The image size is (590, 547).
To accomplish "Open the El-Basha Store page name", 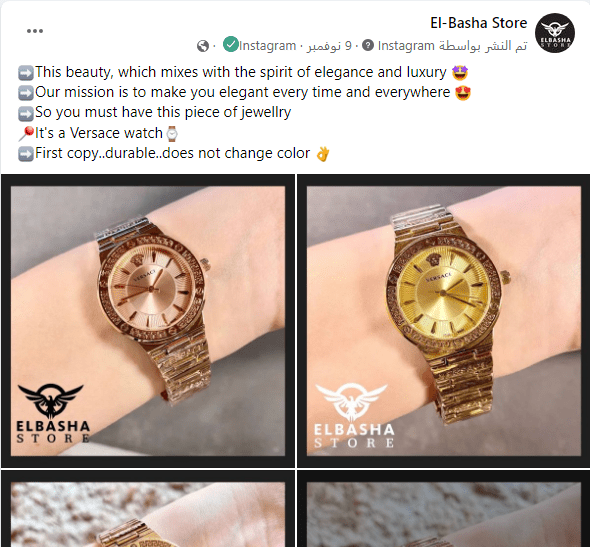I will tap(479, 23).
